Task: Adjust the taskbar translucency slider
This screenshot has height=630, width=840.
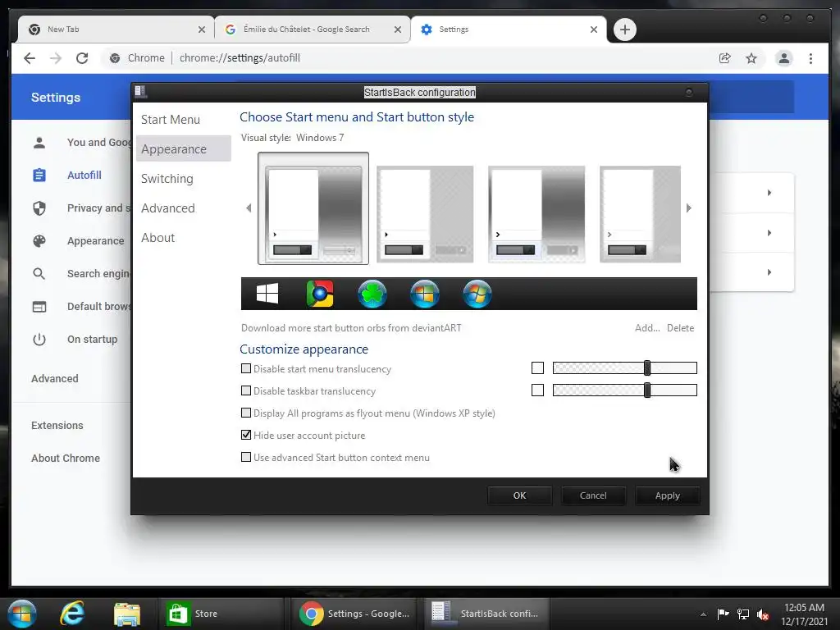Action: (624, 390)
